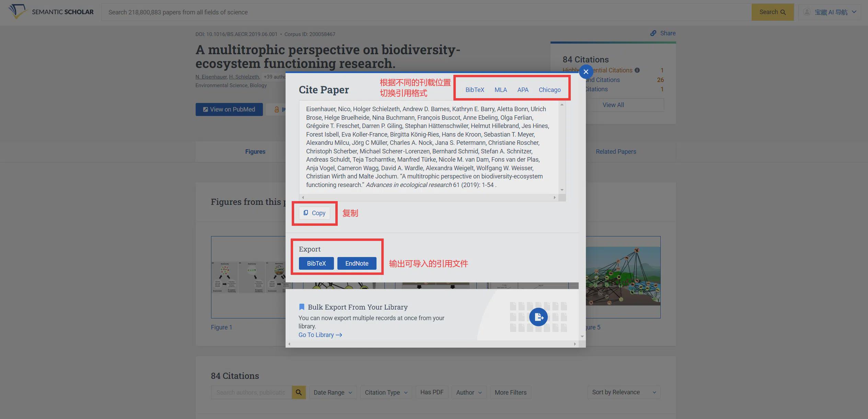Switch citation format to MLA

[501, 90]
